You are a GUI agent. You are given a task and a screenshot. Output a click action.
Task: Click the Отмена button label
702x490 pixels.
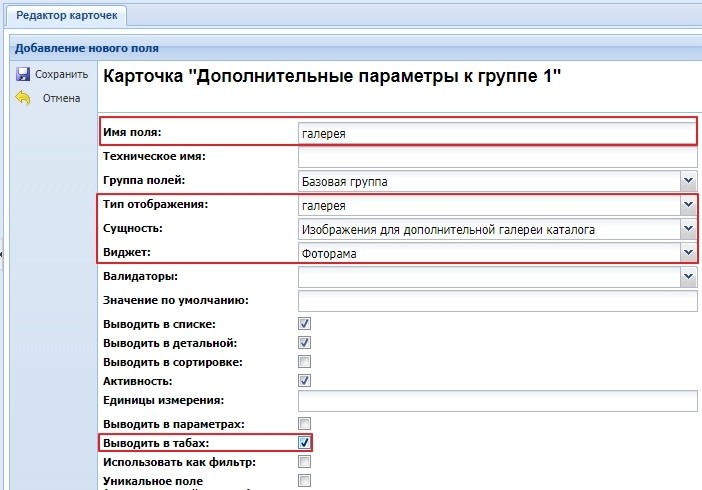coord(60,98)
